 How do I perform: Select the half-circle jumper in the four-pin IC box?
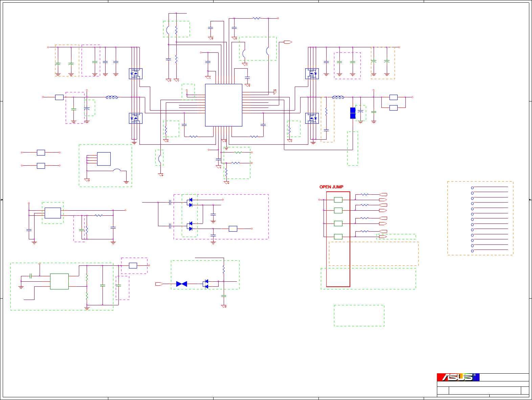[117, 170]
